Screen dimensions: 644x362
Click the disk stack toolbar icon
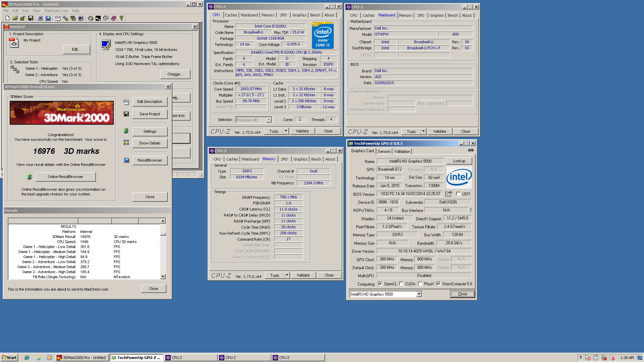(x=106, y=18)
